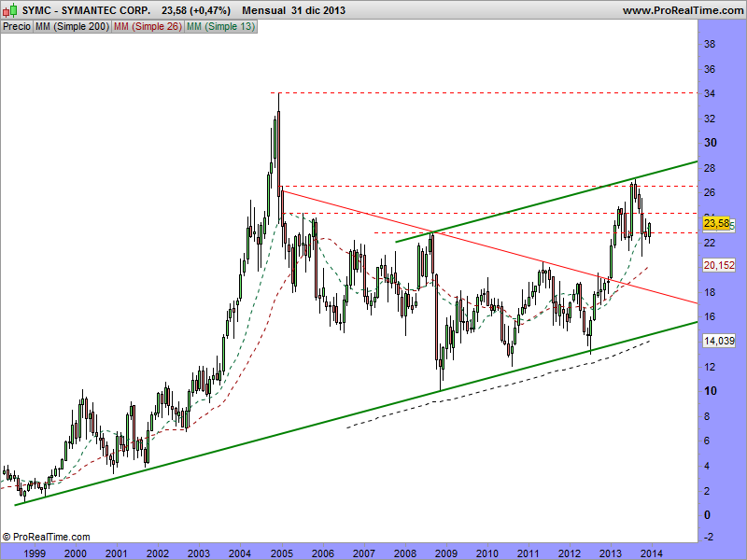Click the 30 price axis label
The height and width of the screenshot is (560, 747).
point(710,143)
